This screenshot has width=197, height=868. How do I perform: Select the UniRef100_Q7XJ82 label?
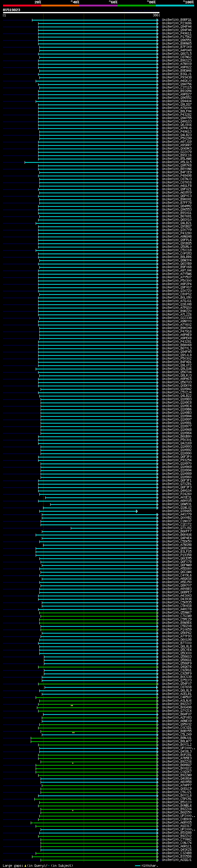tap(177, 528)
